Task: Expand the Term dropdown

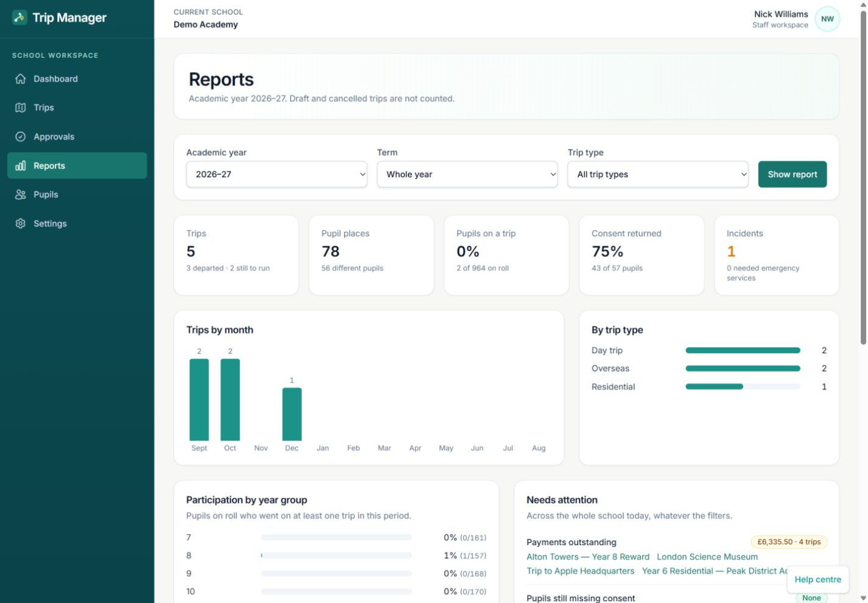Action: [467, 174]
